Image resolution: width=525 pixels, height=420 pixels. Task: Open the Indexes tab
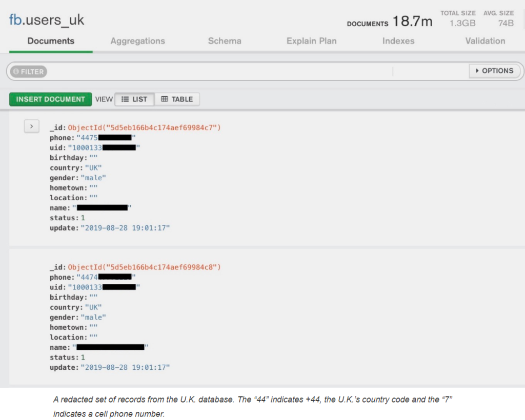[x=398, y=41]
